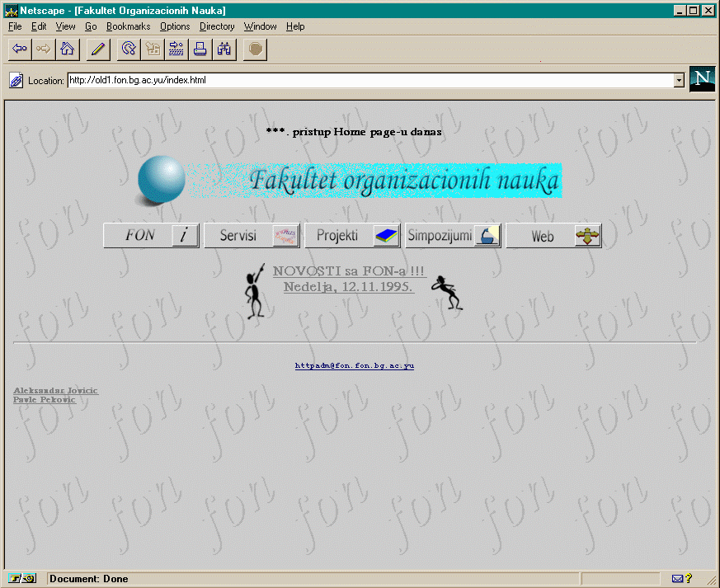The width and height of the screenshot is (720, 588).
Task: Click the location bookmark link icon
Action: tap(16, 80)
